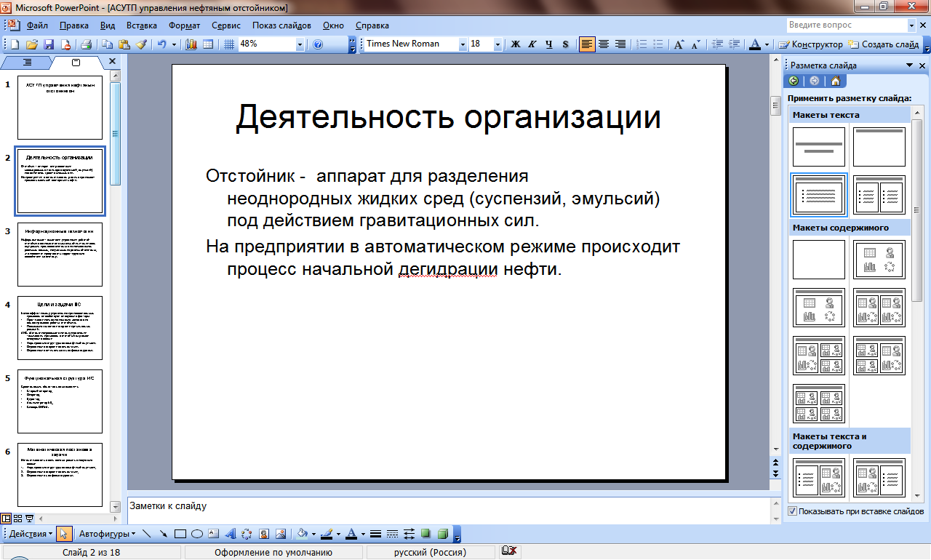Open the font size 18 dropdown
The height and width of the screenshot is (560, 931).
click(498, 44)
